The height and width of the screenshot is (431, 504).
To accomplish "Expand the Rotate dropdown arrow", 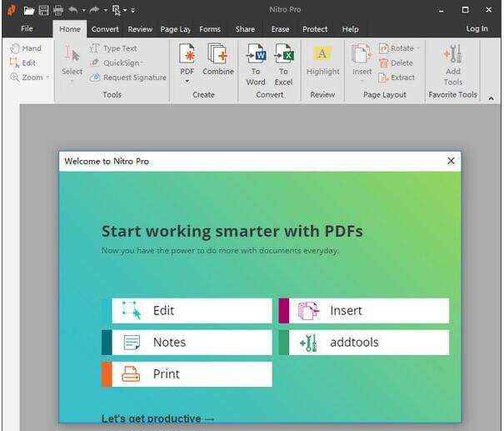I will pyautogui.click(x=418, y=48).
